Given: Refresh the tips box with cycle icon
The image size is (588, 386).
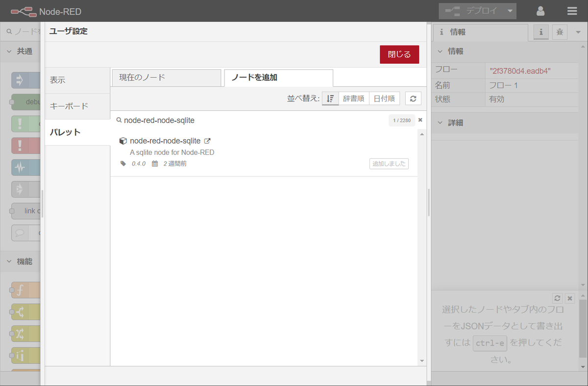Looking at the screenshot, I should click(557, 298).
